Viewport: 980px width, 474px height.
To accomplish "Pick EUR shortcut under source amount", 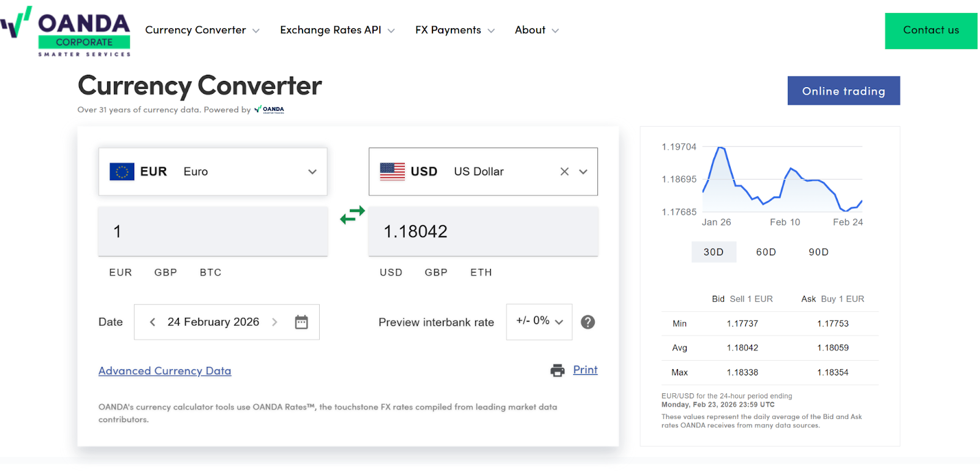I will pos(121,273).
